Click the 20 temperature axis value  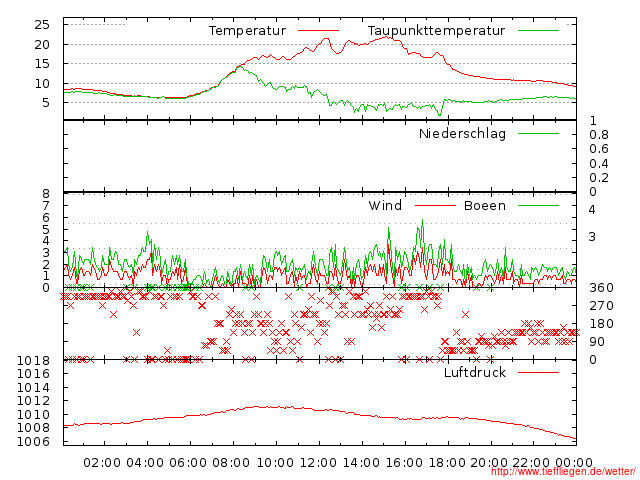[42, 44]
